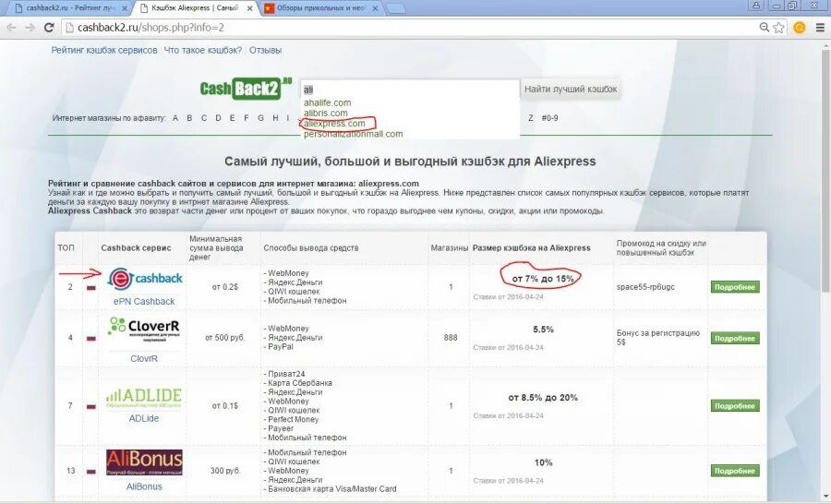Click the flag icon in ePN row
The height and width of the screenshot is (504, 831).
pyautogui.click(x=91, y=288)
